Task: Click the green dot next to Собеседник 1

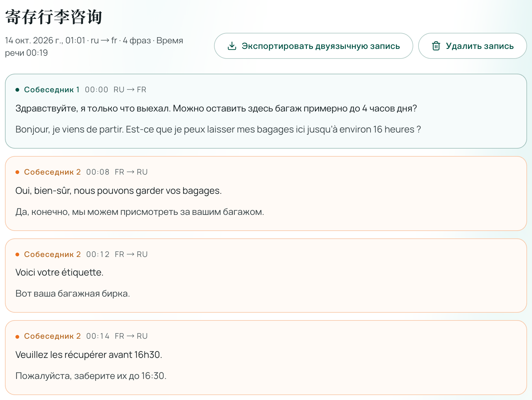Action: [x=18, y=90]
